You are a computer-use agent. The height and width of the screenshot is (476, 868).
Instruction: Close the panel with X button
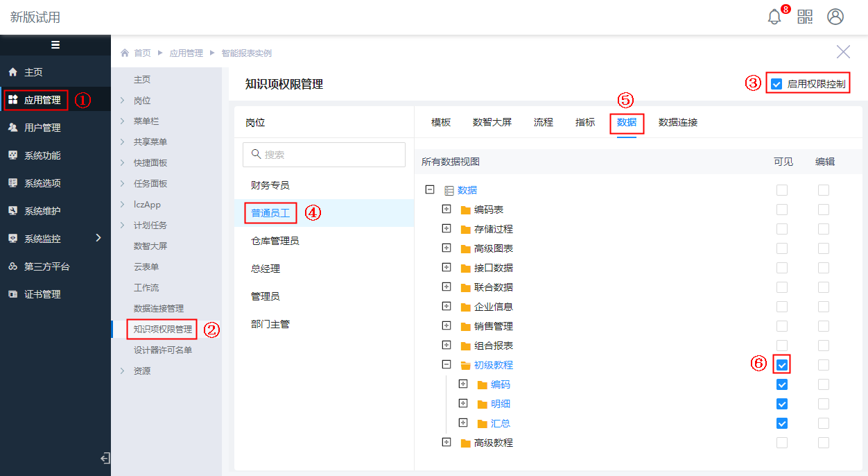pyautogui.click(x=843, y=52)
